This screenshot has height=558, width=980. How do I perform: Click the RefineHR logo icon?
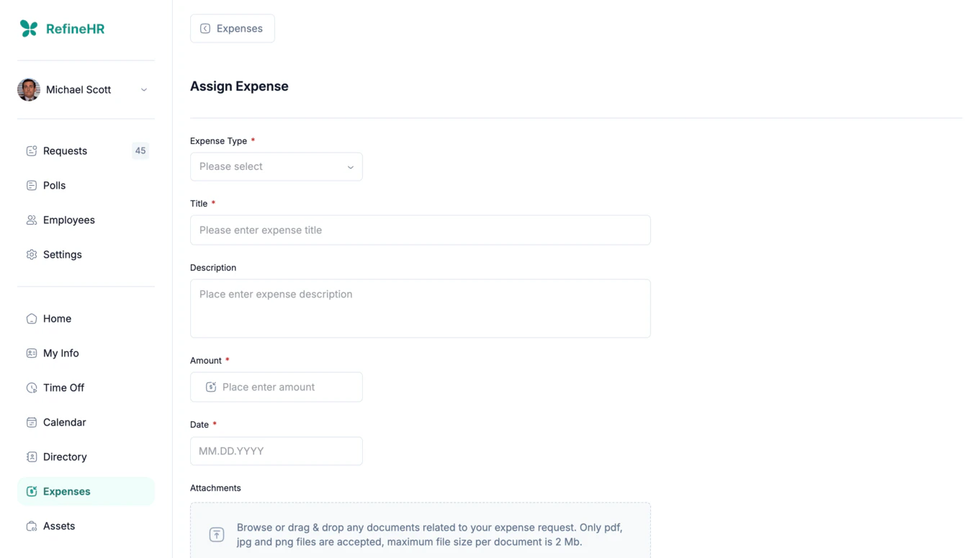point(27,28)
